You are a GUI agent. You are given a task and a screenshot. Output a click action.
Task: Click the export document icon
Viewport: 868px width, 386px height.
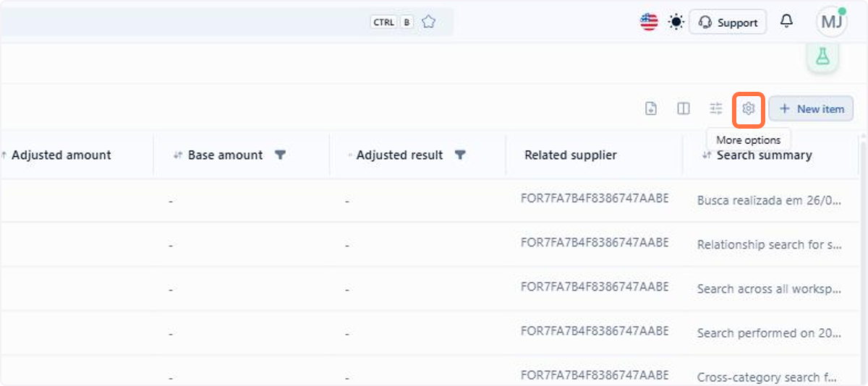[x=651, y=109]
